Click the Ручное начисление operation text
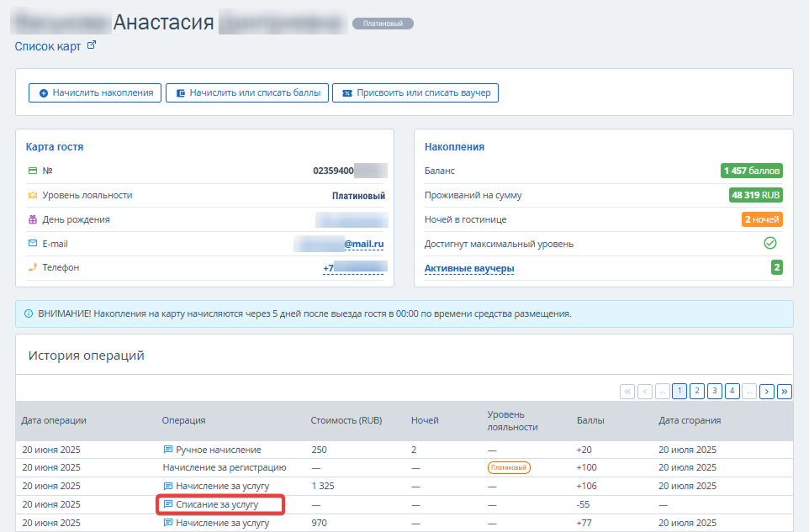809x532 pixels. (x=219, y=450)
